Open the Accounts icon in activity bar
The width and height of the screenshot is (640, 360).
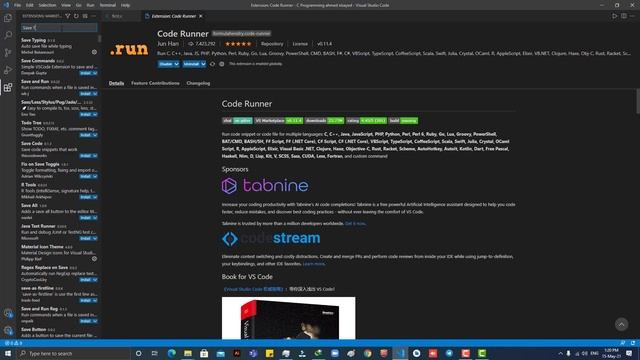coord(8,313)
